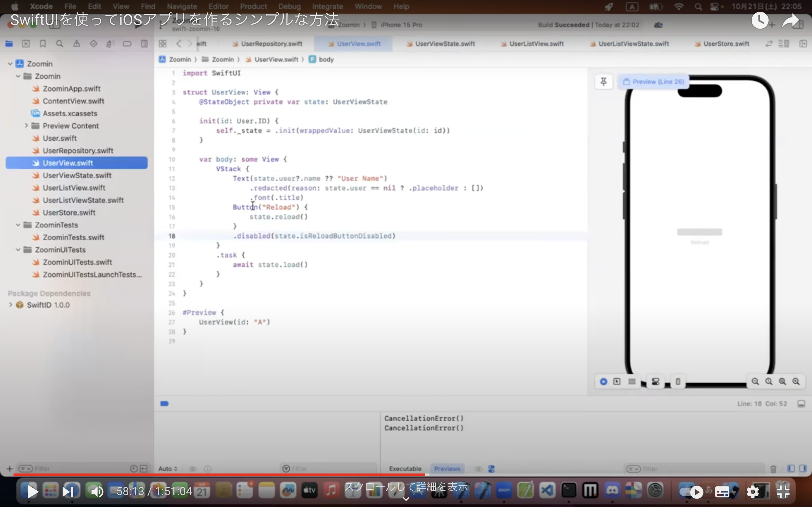Pin the preview with the pin icon
This screenshot has height=507, width=812.
click(603, 82)
